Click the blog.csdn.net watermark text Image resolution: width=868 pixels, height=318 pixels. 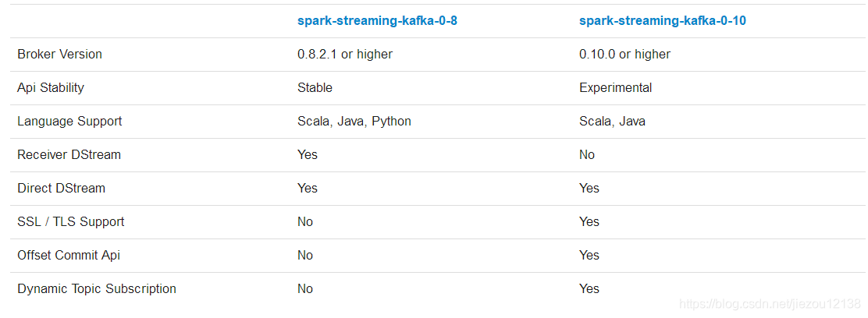tap(770, 304)
